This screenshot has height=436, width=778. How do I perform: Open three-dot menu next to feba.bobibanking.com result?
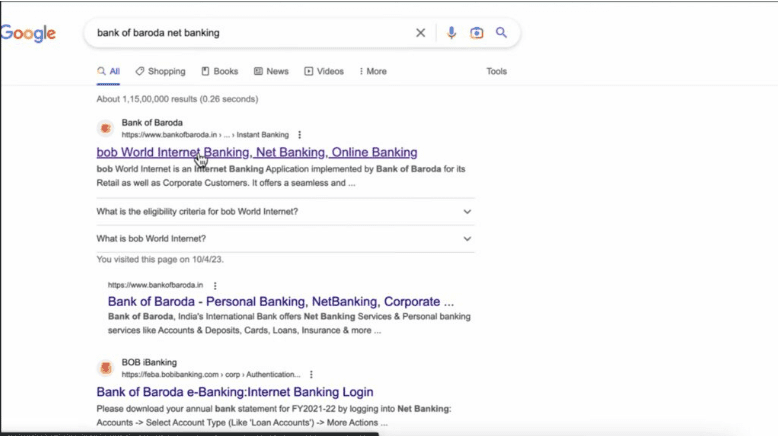click(x=311, y=374)
